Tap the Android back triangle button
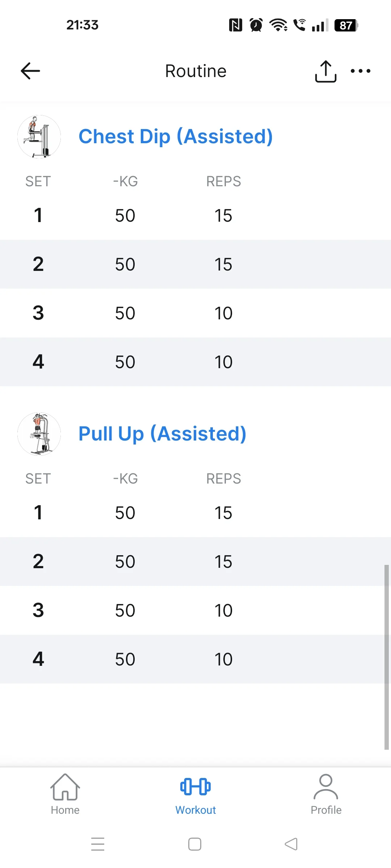The height and width of the screenshot is (868, 391). 291,844
